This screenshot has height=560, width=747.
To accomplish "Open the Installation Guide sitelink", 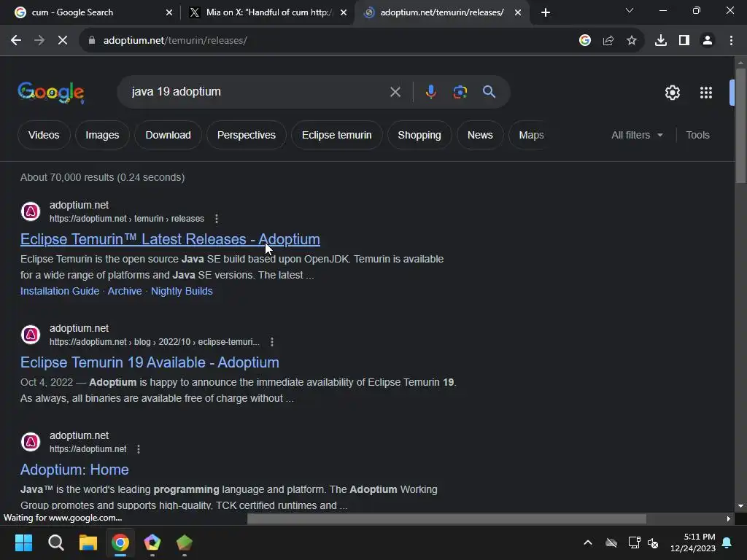I will [60, 291].
